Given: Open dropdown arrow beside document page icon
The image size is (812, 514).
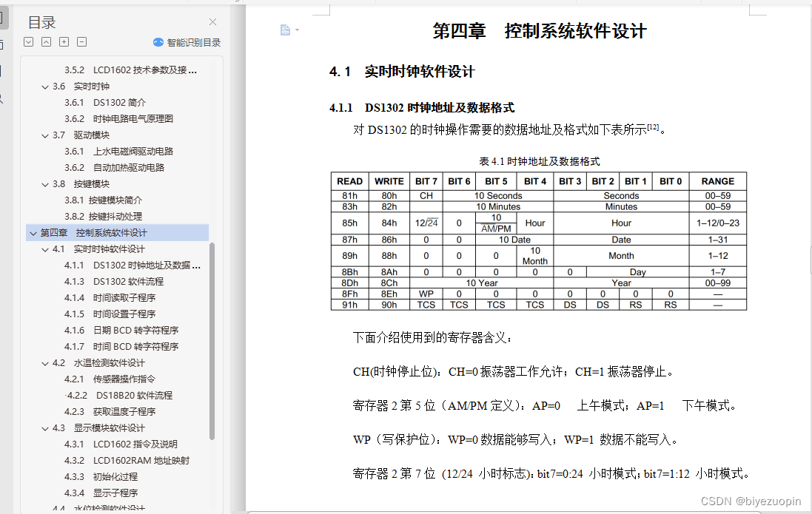Looking at the screenshot, I should [x=298, y=30].
